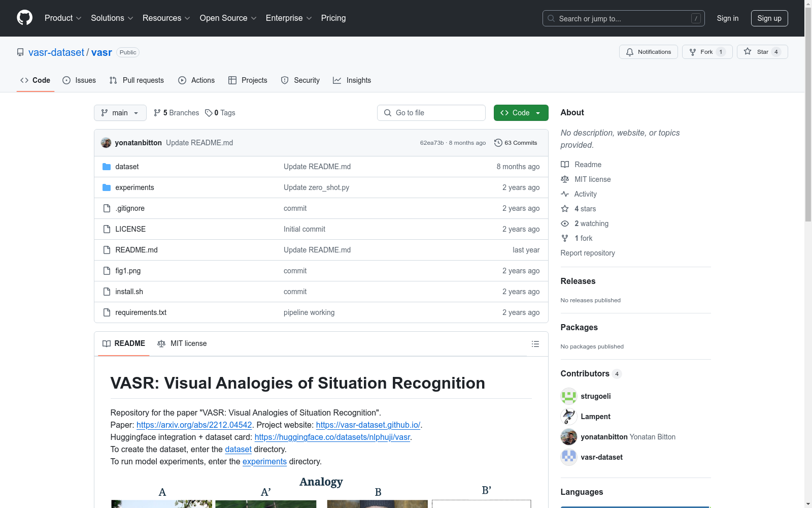Click the Go to file search field
Screen dimensions: 812x508
pos(431,113)
